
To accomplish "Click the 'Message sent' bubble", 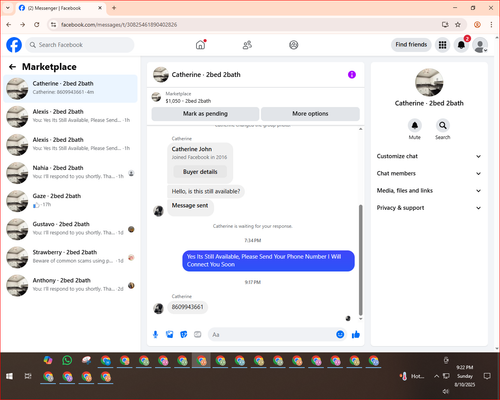I will pyautogui.click(x=190, y=207).
